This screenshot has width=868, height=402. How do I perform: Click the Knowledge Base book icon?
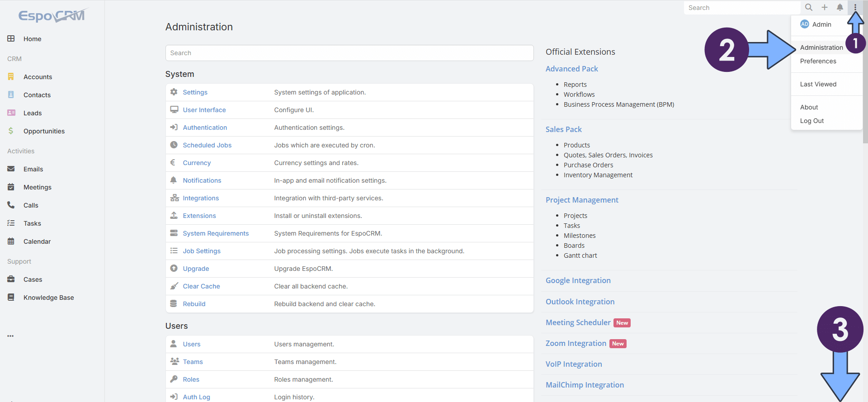pos(11,297)
